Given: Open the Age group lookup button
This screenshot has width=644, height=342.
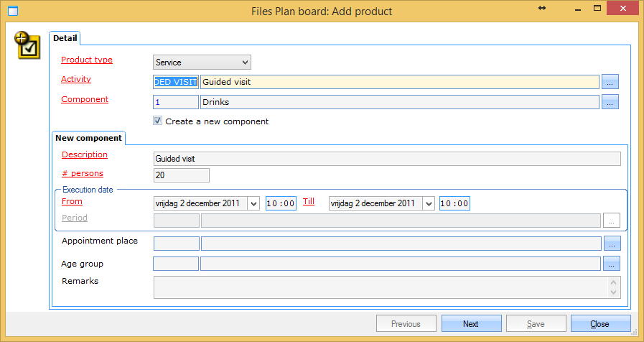Looking at the screenshot, I should click(611, 264).
